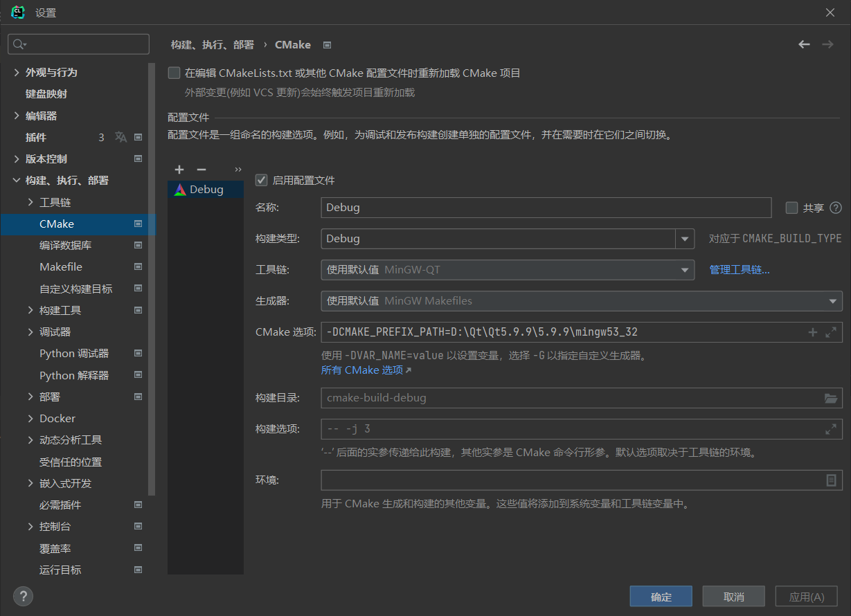Click the project icon in Makefile row
This screenshot has width=851, height=616.
[138, 267]
